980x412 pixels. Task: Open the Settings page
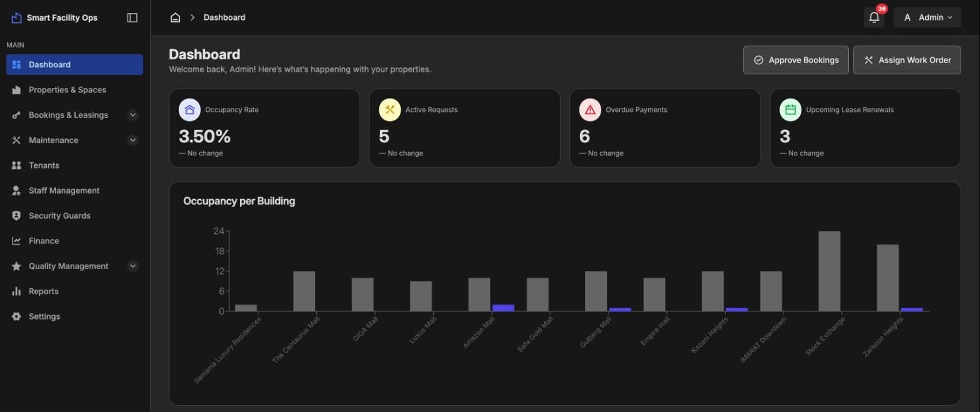tap(75, 316)
